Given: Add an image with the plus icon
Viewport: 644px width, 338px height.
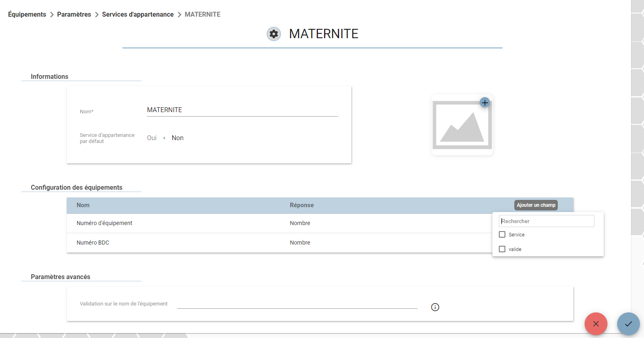Looking at the screenshot, I should (x=485, y=102).
